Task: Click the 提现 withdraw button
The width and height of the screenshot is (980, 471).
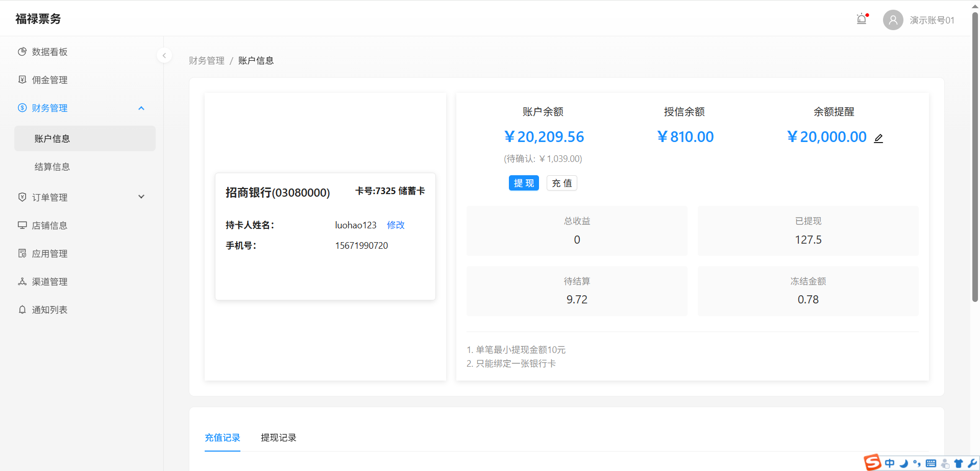Action: coord(524,183)
